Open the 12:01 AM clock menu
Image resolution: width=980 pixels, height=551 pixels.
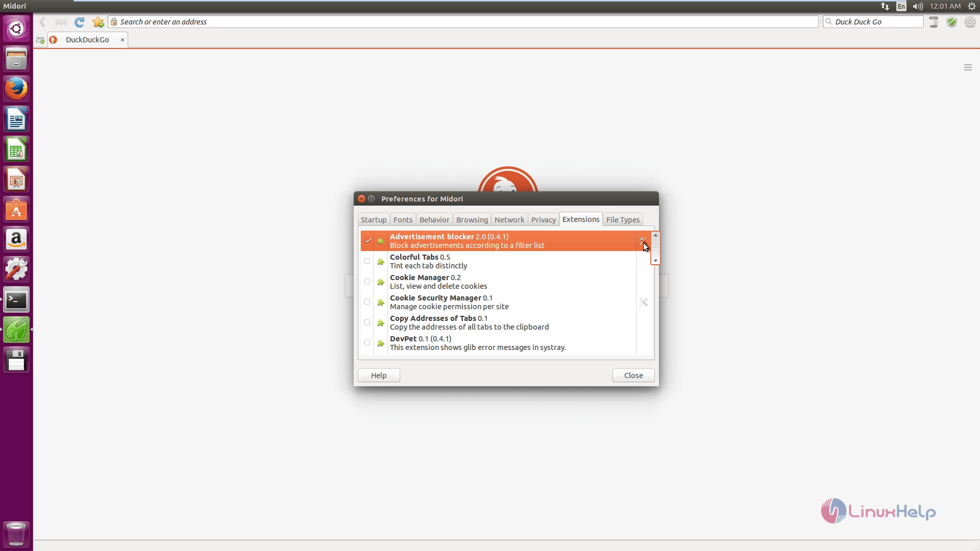[945, 6]
